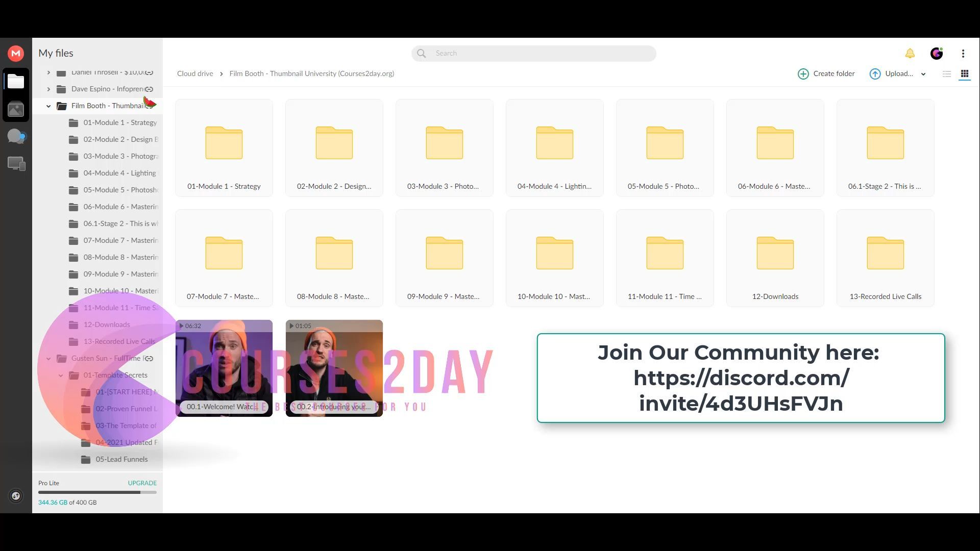Screen dimensions: 980x551
Task: Open the account avatar menu
Action: tap(937, 54)
